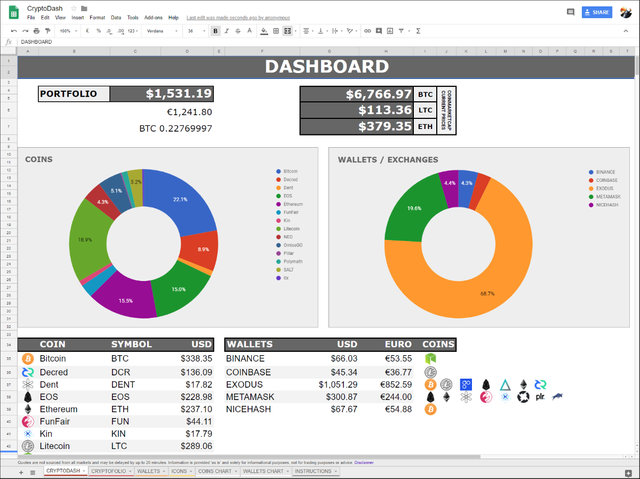This screenshot has width=640, height=479.
Task: Switch to the CRYPTOFOLIO sheet tab
Action: tap(109, 471)
